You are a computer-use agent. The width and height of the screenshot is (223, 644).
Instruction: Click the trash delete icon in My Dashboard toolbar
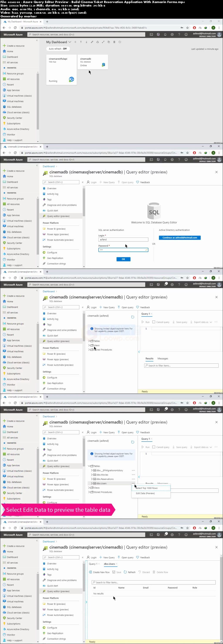(114, 42)
